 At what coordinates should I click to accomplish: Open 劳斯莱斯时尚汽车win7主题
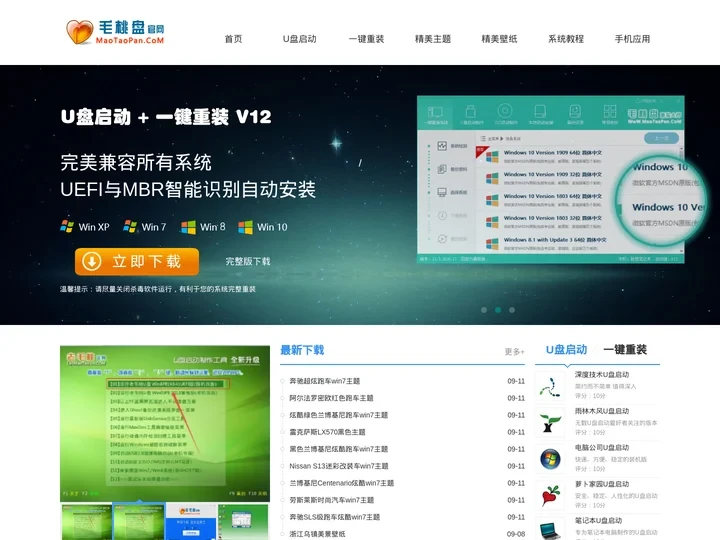(x=332, y=500)
